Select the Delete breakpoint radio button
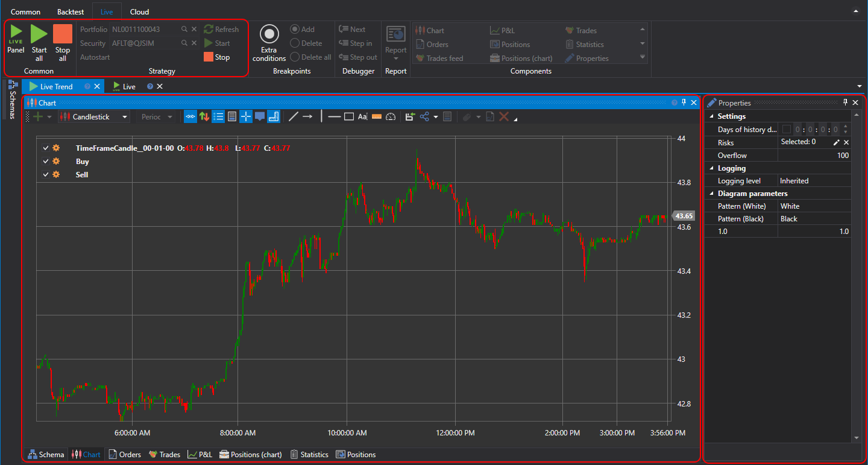The image size is (868, 465). point(295,43)
